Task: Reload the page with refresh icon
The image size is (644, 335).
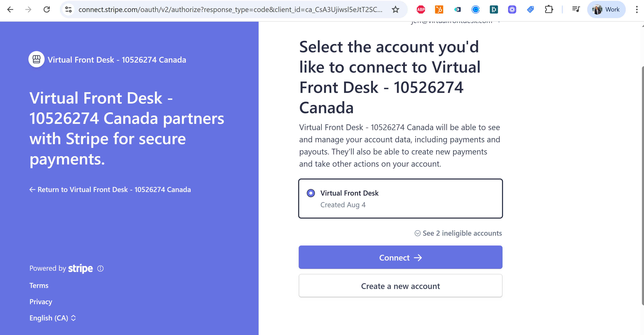Action: [47, 9]
